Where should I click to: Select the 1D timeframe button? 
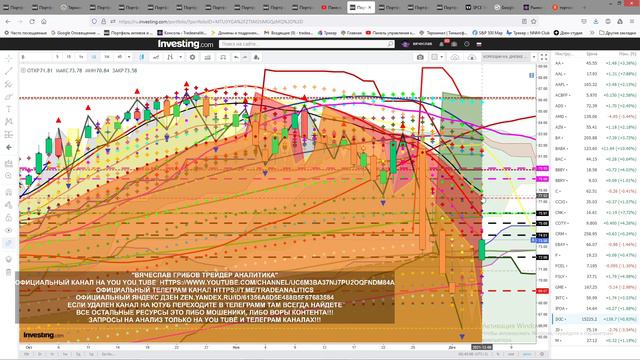pos(94,57)
